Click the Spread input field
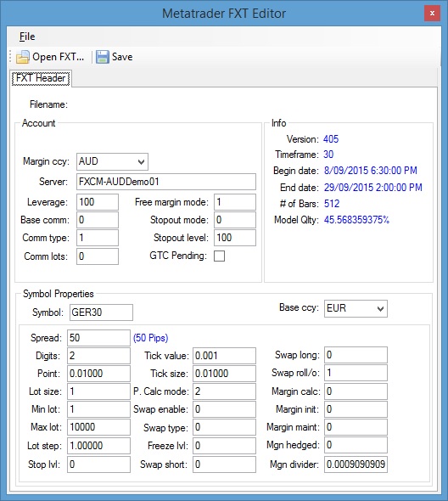Screen dimensions: 448x501 tap(98, 338)
